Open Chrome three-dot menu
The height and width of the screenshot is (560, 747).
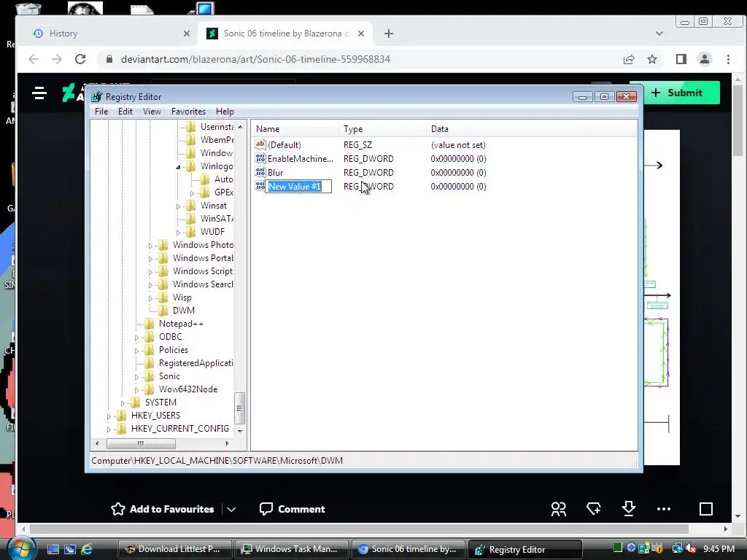pyautogui.click(x=729, y=59)
